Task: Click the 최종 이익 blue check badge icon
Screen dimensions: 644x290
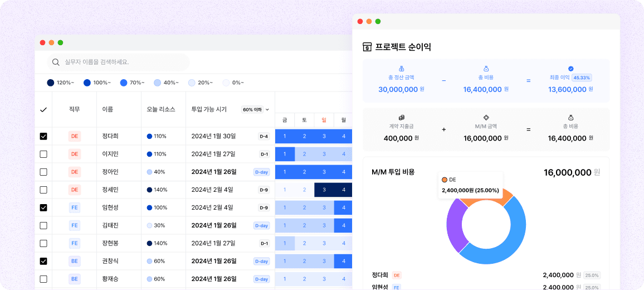Action: pos(570,69)
